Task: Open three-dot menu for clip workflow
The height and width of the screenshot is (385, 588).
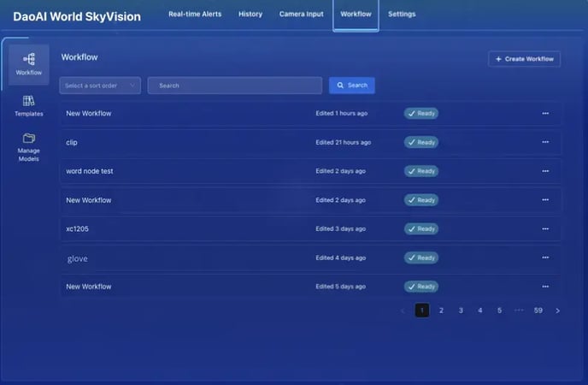Action: click(x=544, y=142)
